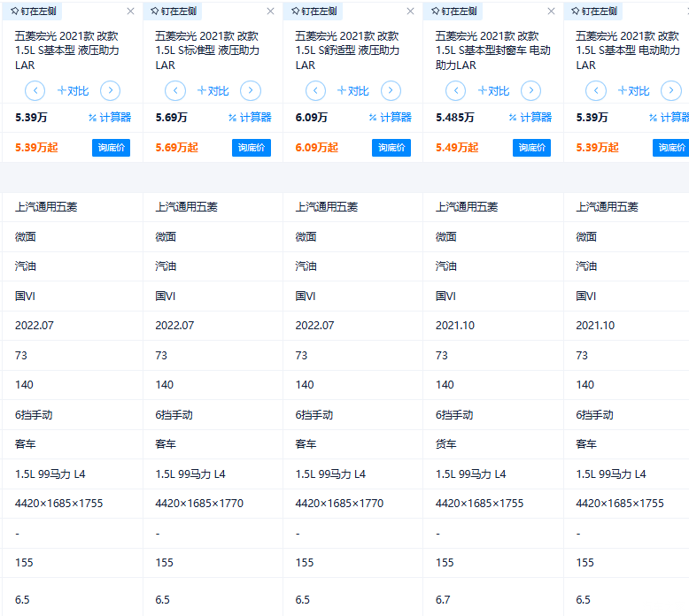The image size is (689, 616).
Task: Move the S标准型 column left with arrow
Action: pos(175,91)
